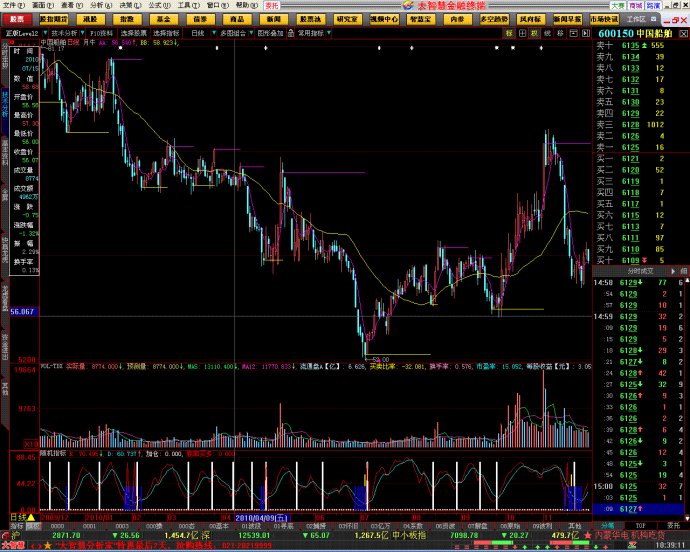Screen dimensions: 690x552
Task: Click the 路演 shortcut in the title bar
Action: pos(653,6)
